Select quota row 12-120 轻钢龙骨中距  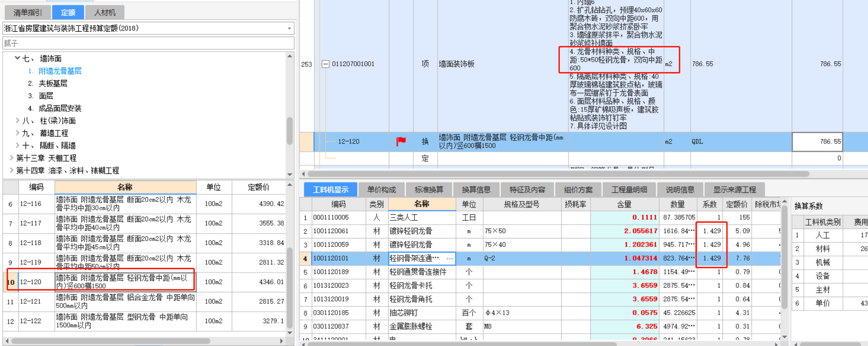pos(144,282)
